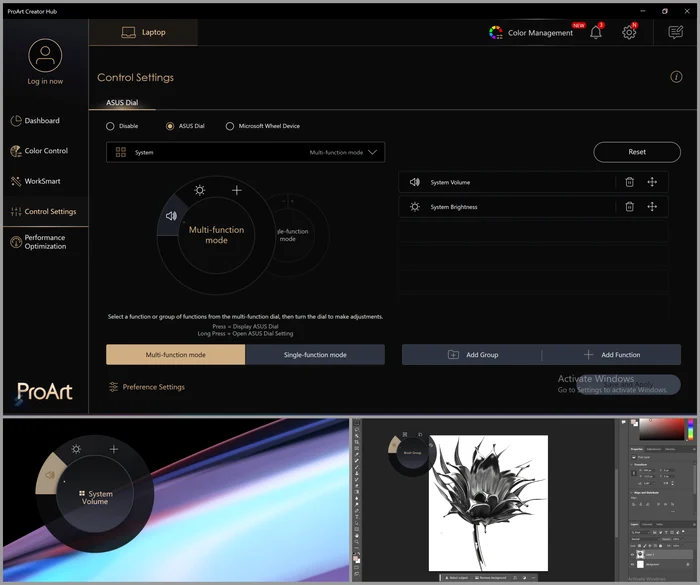The width and height of the screenshot is (700, 585).
Task: Open WorkSmart in the sidebar
Action: pyautogui.click(x=36, y=181)
